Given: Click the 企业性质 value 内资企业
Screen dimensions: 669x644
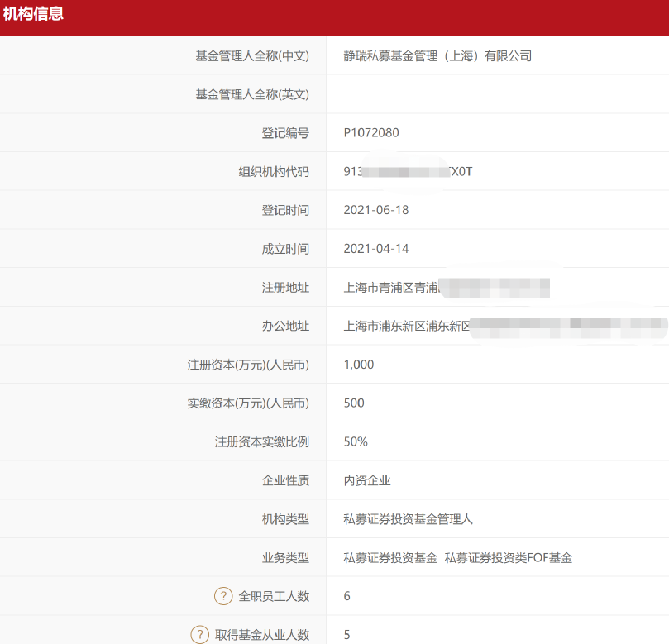Looking at the screenshot, I should tap(370, 479).
